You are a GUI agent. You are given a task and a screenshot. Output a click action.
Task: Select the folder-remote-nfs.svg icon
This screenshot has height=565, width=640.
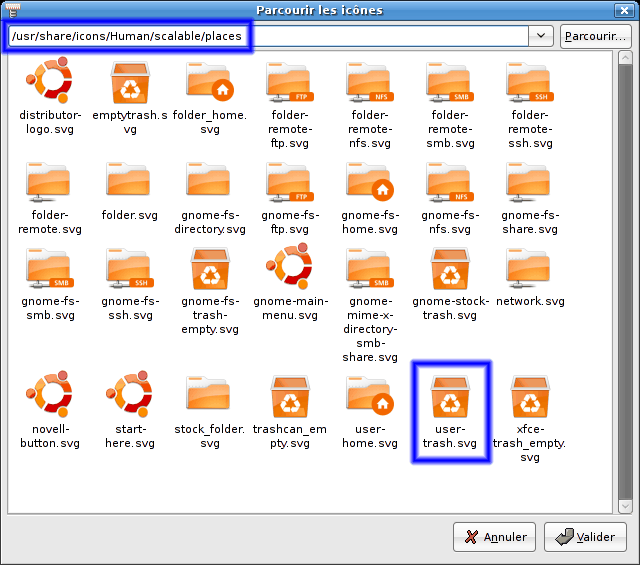point(370,82)
